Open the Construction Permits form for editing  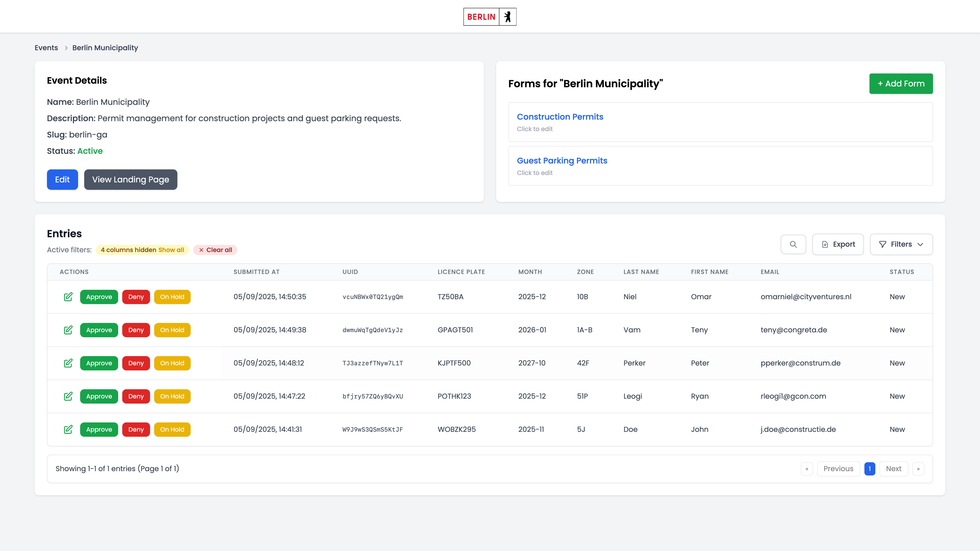560,117
